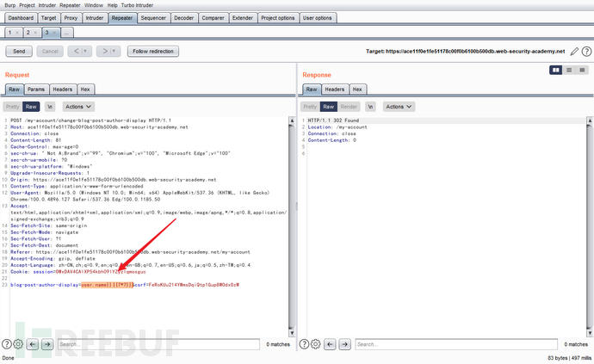This screenshot has width=594, height=364.
Task: Go to next response search match
Action: click(344, 344)
